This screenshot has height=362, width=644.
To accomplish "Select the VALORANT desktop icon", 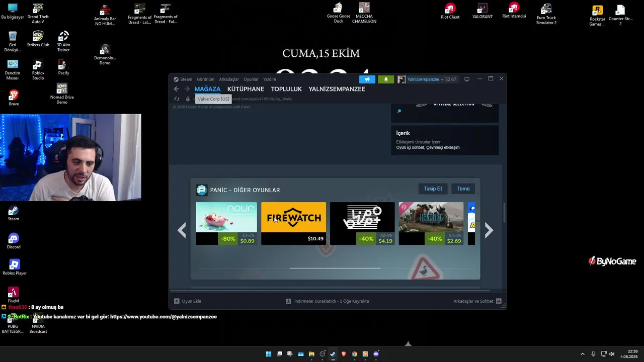I will pos(482,11).
